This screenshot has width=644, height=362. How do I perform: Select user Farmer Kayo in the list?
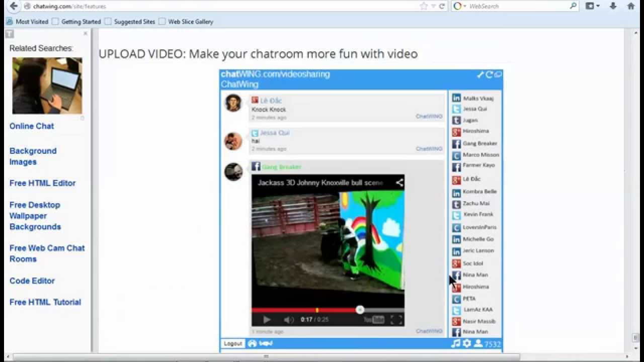click(x=473, y=165)
